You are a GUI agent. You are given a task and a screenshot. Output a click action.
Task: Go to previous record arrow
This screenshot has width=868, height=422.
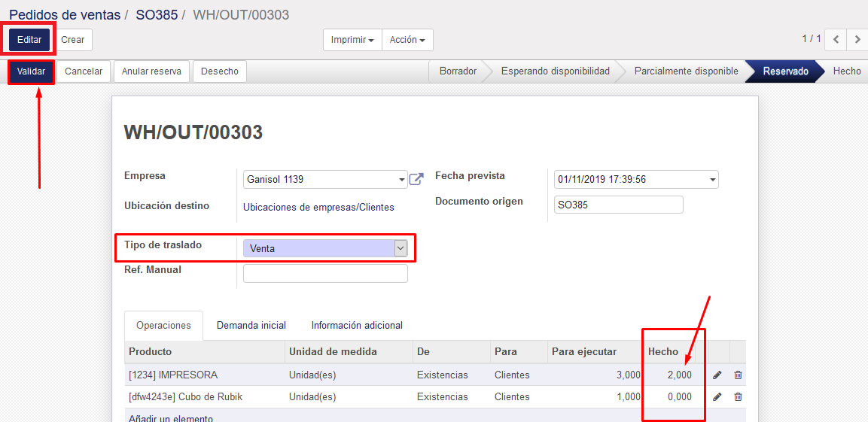point(836,40)
